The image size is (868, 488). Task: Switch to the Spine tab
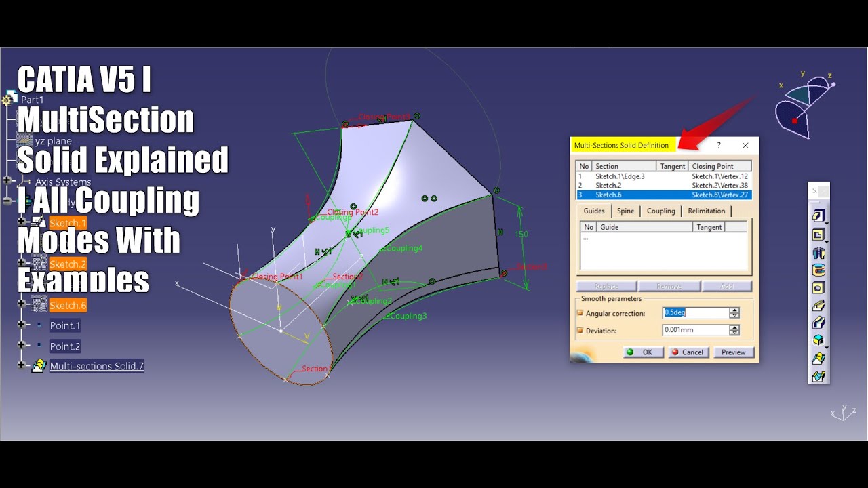pyautogui.click(x=625, y=211)
